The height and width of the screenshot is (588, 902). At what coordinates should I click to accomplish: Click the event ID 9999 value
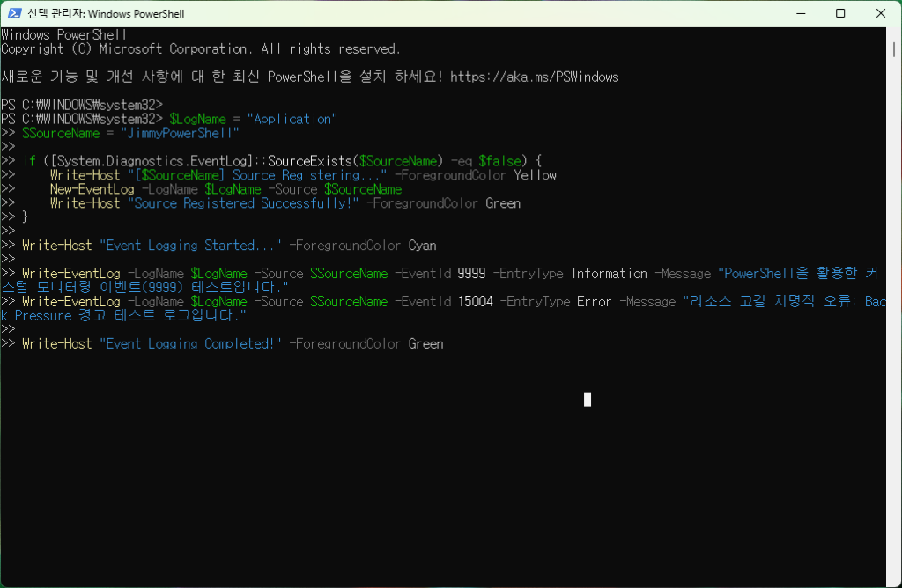tap(471, 274)
